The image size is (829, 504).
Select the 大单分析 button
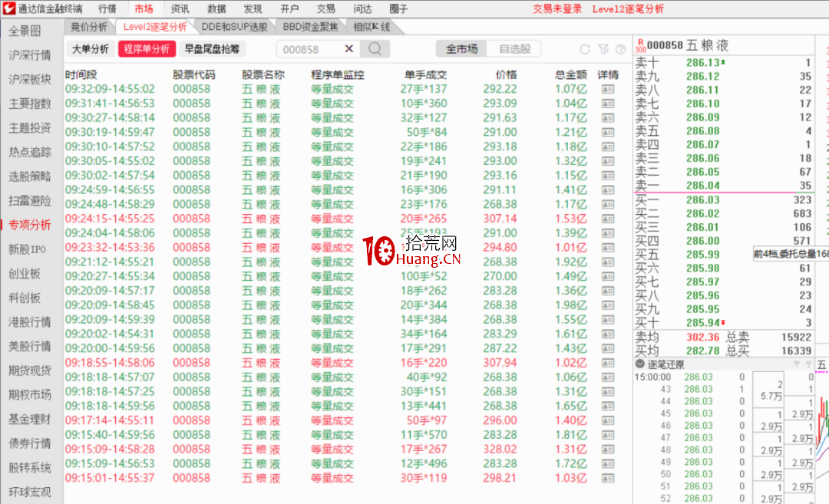(91, 49)
